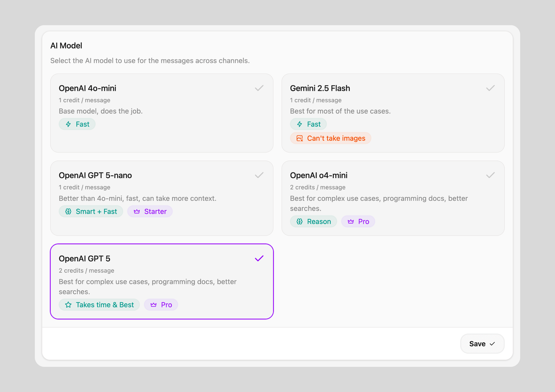Click the Gemini 2.5 Flash title
This screenshot has height=392, width=555.
click(320, 88)
